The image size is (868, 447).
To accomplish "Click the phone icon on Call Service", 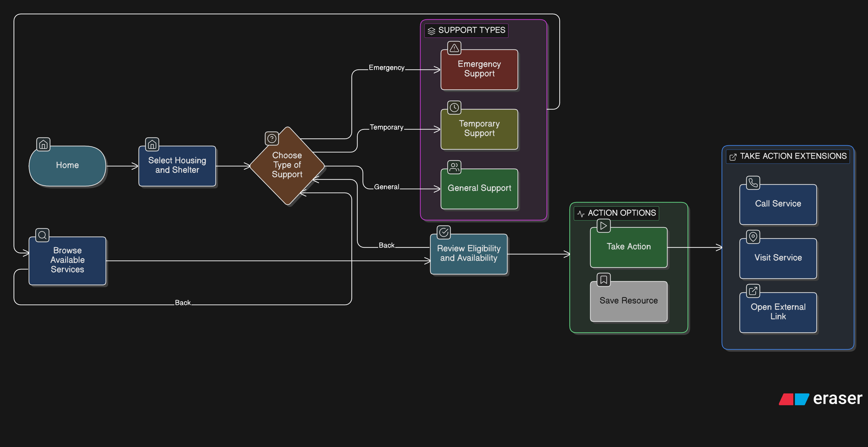I will pyautogui.click(x=753, y=183).
